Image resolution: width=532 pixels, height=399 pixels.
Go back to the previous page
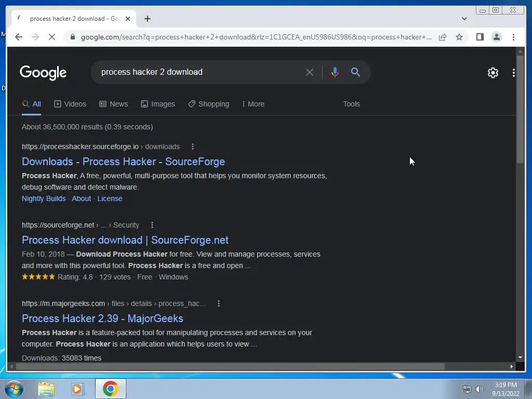(19, 37)
